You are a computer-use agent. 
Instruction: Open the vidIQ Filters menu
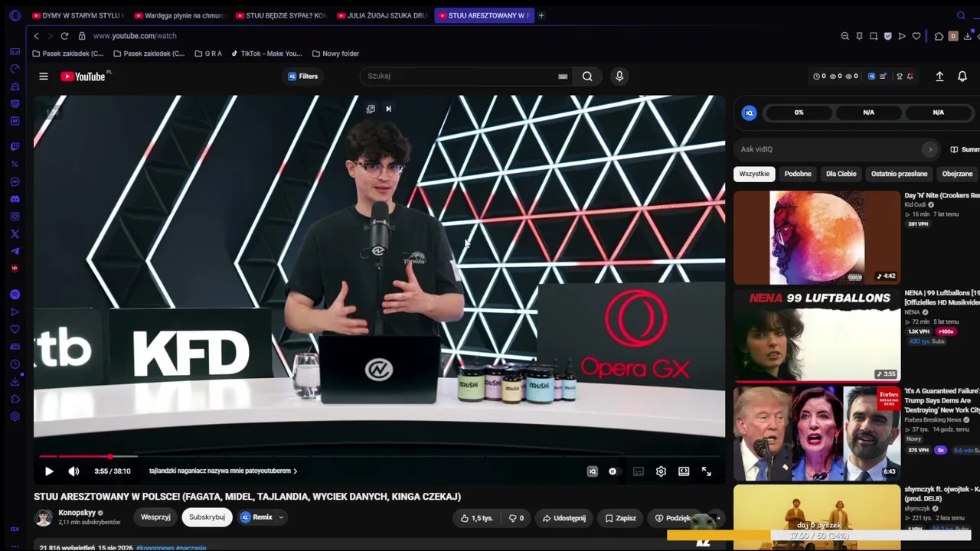pos(303,77)
